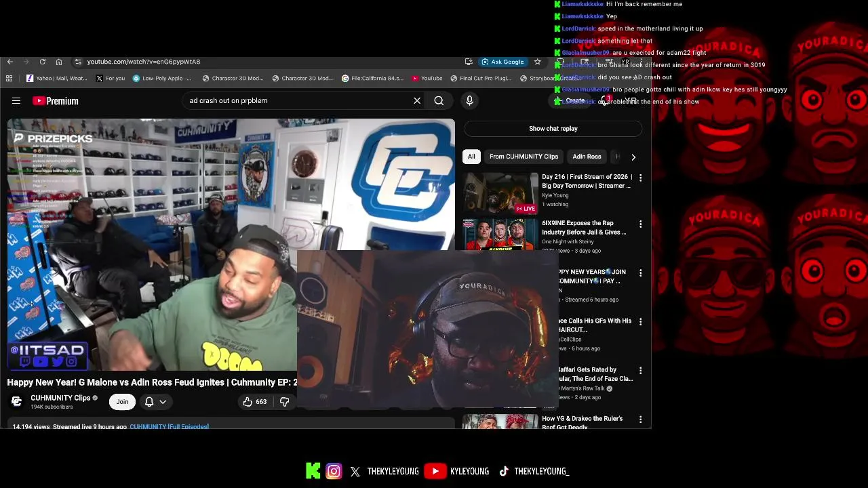The height and width of the screenshot is (488, 868).
Task: Open options for YG & Drakeo video
Action: coord(640,420)
